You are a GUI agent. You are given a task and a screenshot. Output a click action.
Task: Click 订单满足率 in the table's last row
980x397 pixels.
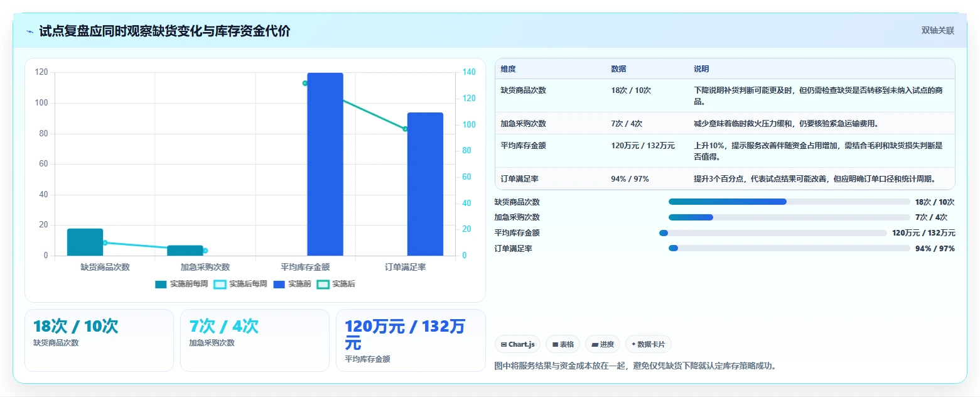520,179
